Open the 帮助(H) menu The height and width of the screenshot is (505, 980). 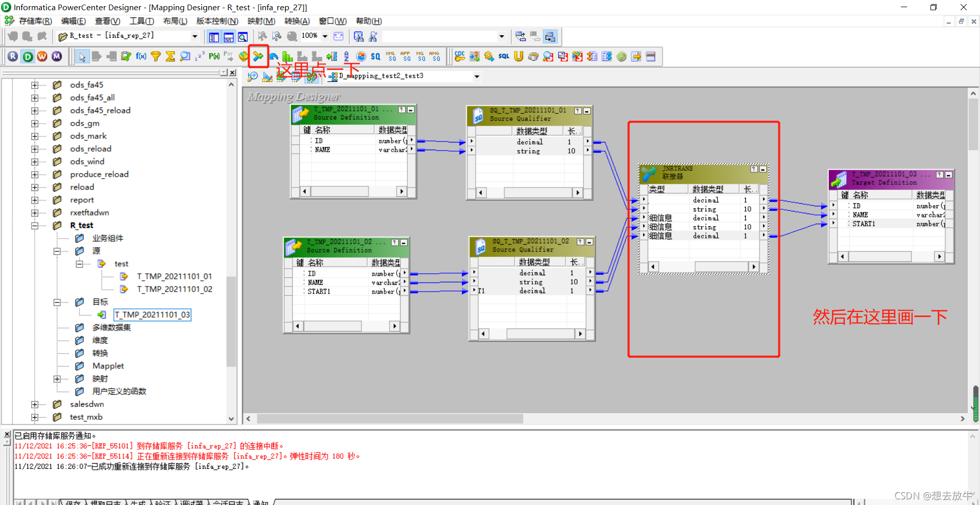point(369,21)
